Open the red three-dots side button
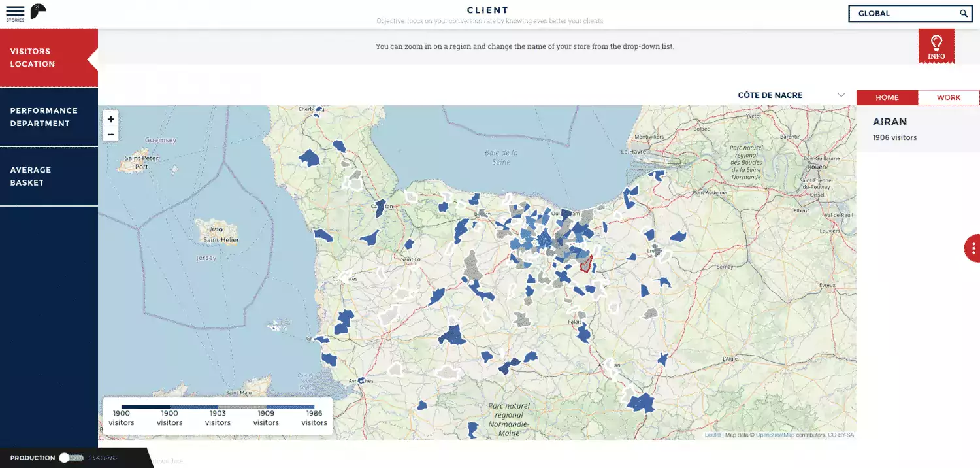 (x=973, y=248)
